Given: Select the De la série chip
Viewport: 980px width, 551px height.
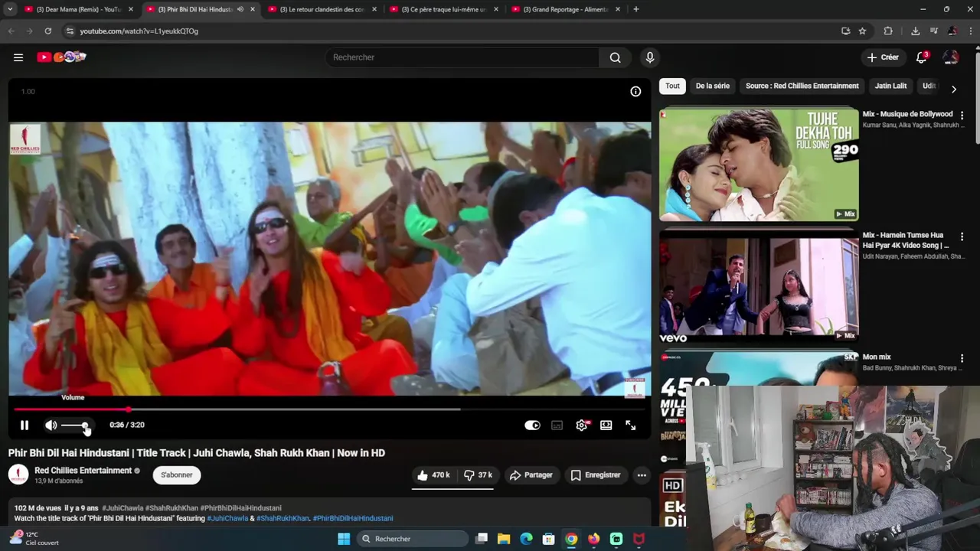Looking at the screenshot, I should 713,86.
